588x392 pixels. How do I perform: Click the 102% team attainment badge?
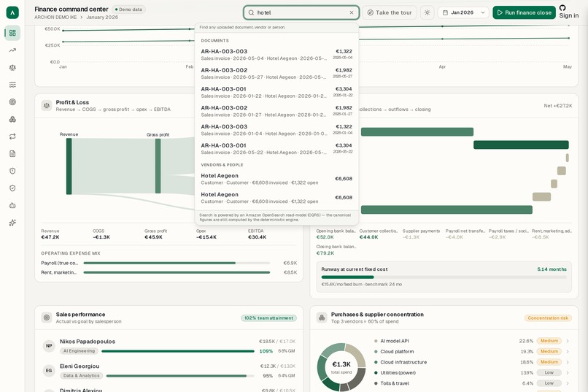(x=268, y=318)
